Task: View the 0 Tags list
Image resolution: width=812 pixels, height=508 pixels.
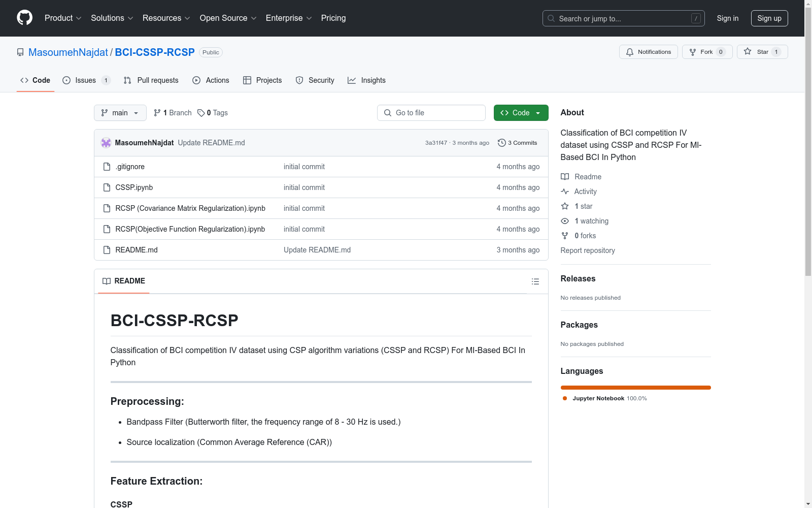Action: click(x=213, y=113)
